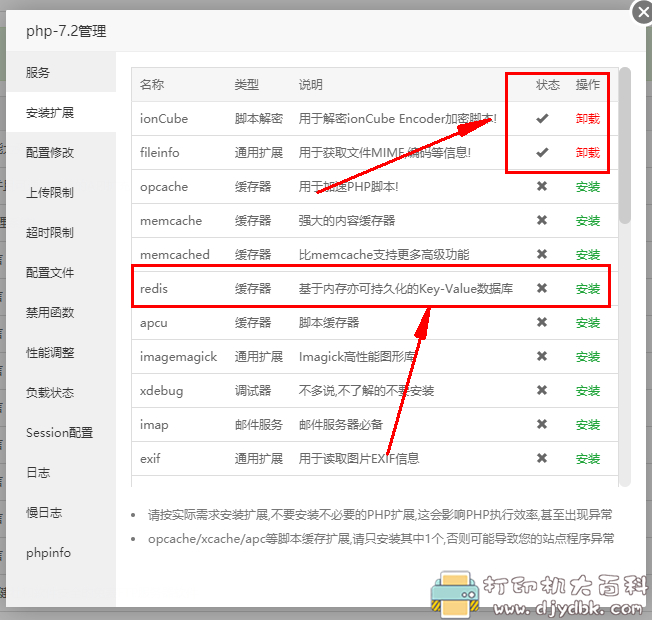
Task: Select the fileinfo name cell
Action: [160, 153]
